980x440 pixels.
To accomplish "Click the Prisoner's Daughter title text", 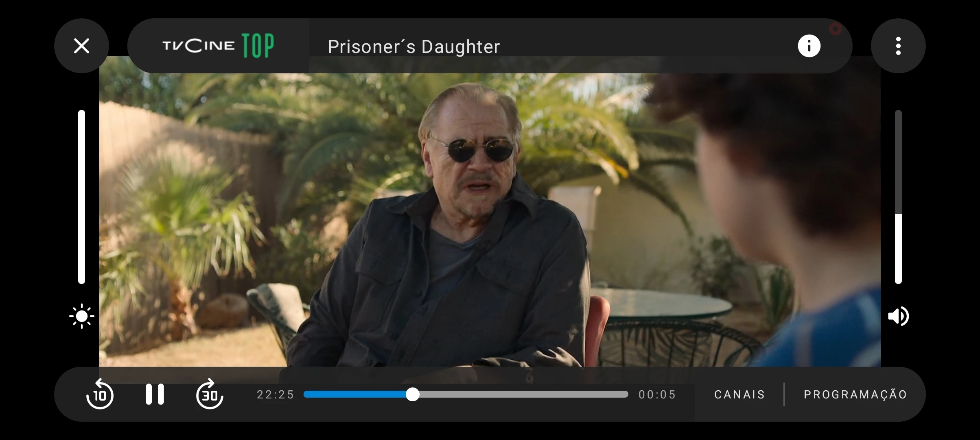I will [x=413, y=46].
